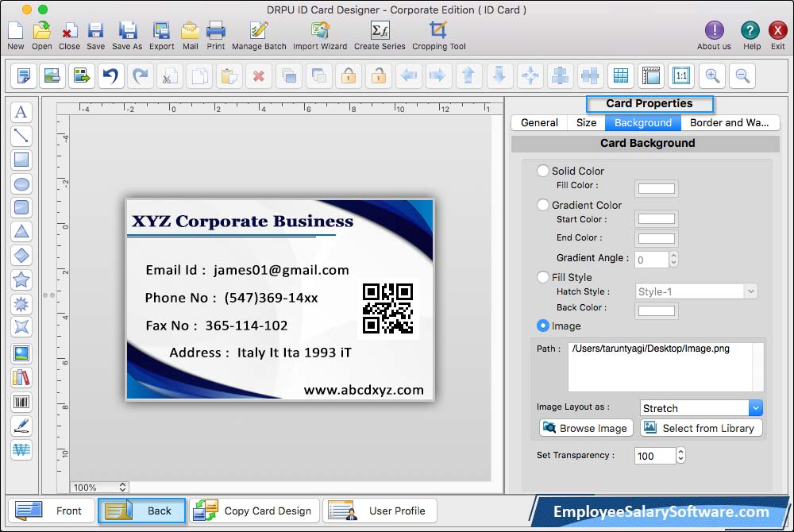Click the Browse Image button
The image size is (794, 532).
(x=586, y=428)
